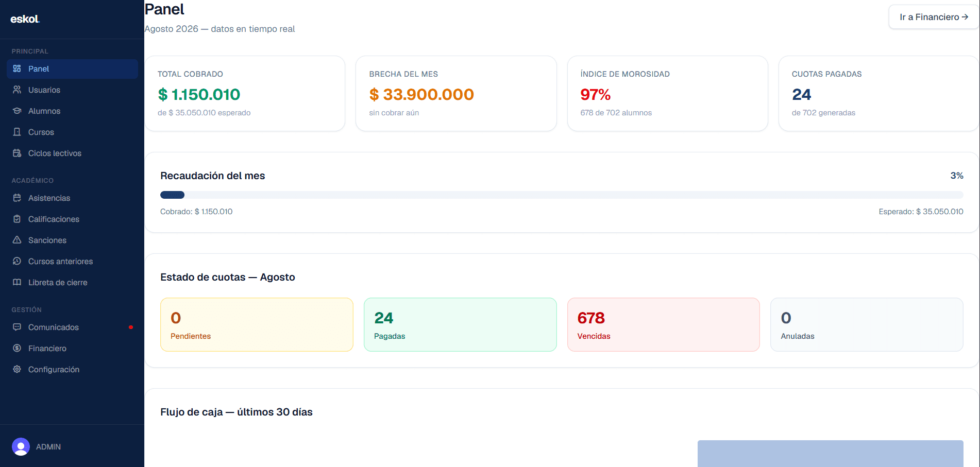
Task: Click the gray Anuladas status tile
Action: pyautogui.click(x=867, y=325)
